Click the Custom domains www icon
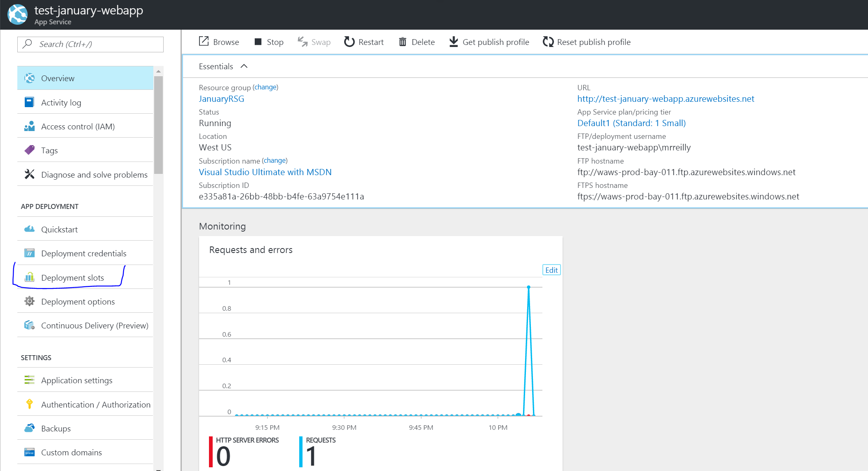The width and height of the screenshot is (868, 471). tap(29, 452)
